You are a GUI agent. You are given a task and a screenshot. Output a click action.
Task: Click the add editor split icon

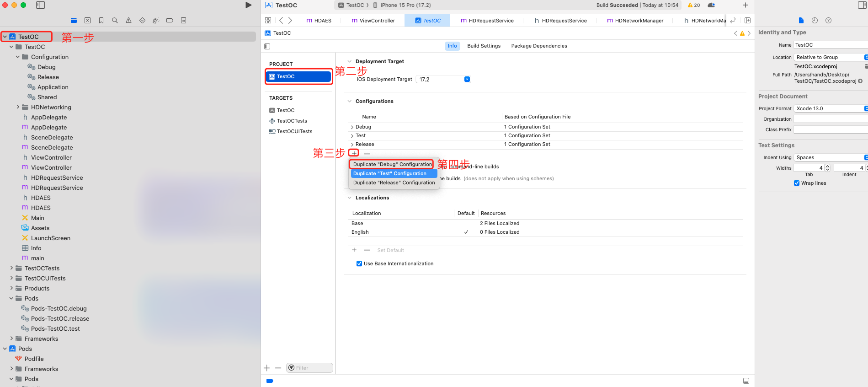tap(747, 21)
